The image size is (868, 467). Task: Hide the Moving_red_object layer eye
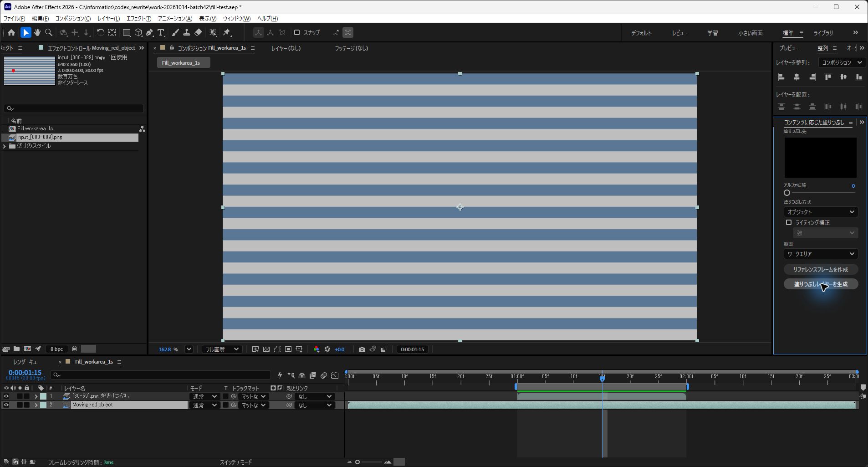(x=6, y=405)
